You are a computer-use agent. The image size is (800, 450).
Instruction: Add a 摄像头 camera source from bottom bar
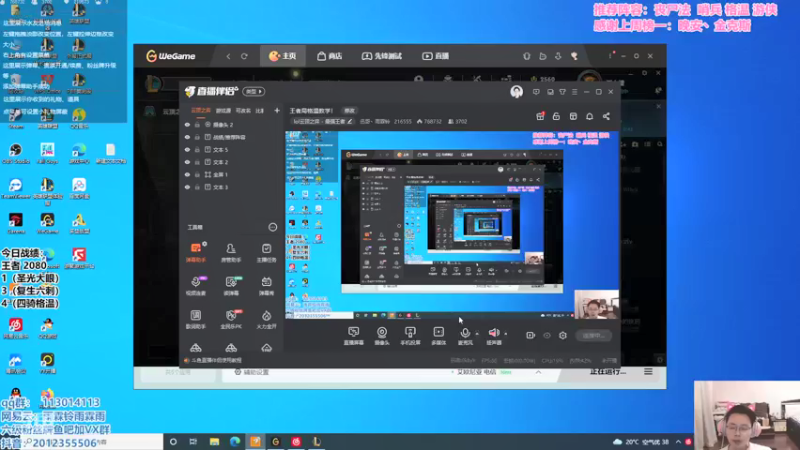pos(382,336)
